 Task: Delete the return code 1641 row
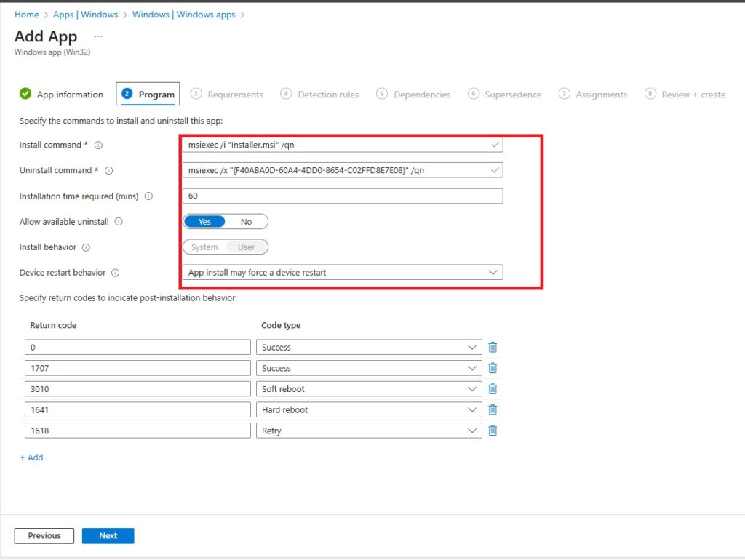coord(493,409)
